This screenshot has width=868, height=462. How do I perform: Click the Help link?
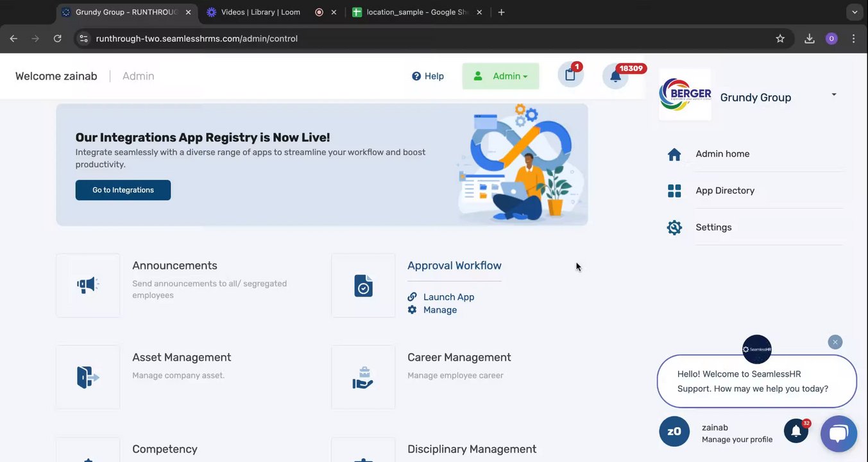tap(434, 76)
